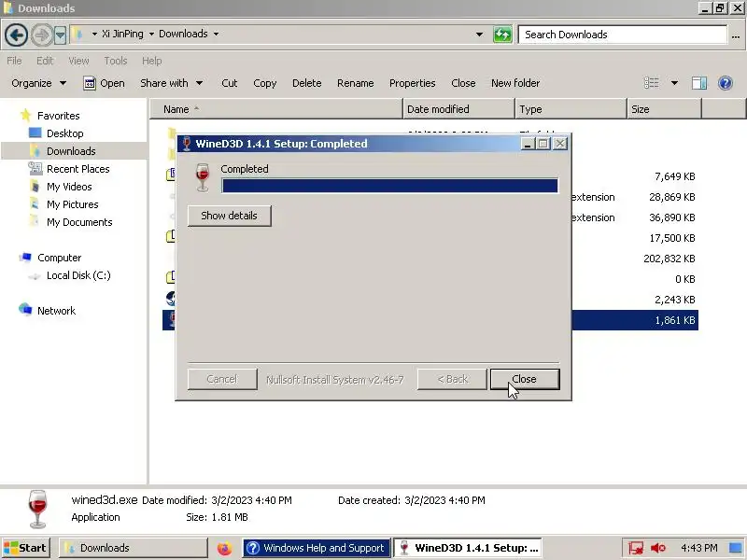Screen dimensions: 747x560
Task: Click the Search Downloads field
Action: point(623,35)
